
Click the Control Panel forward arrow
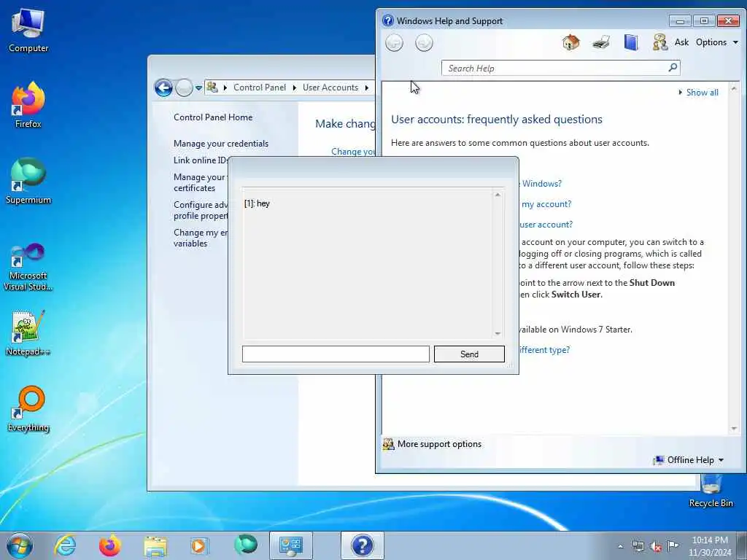[184, 87]
